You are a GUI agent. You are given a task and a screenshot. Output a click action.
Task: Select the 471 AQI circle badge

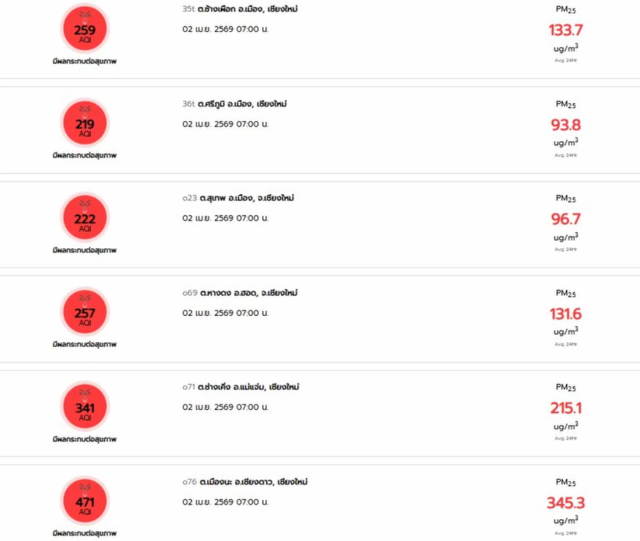coord(85,500)
